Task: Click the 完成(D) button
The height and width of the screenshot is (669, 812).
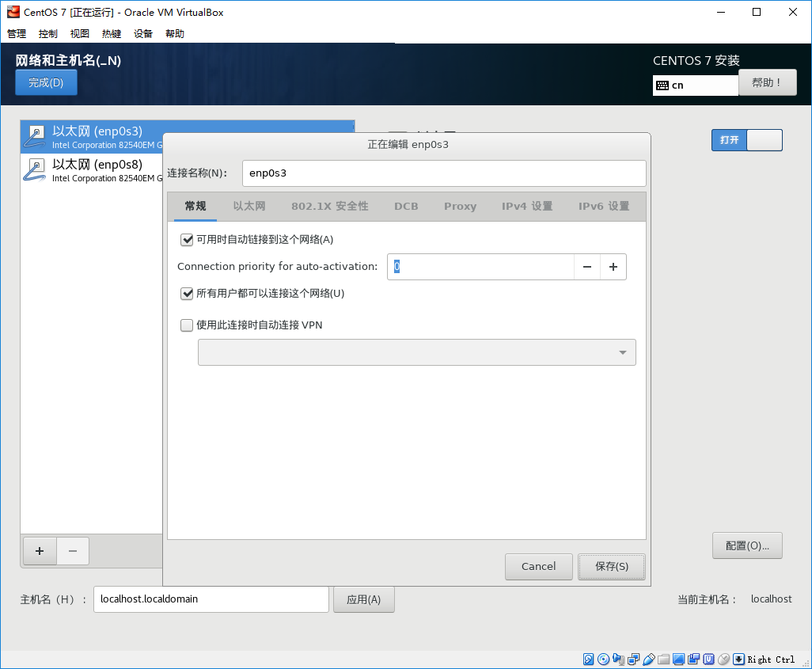Action: (x=46, y=83)
